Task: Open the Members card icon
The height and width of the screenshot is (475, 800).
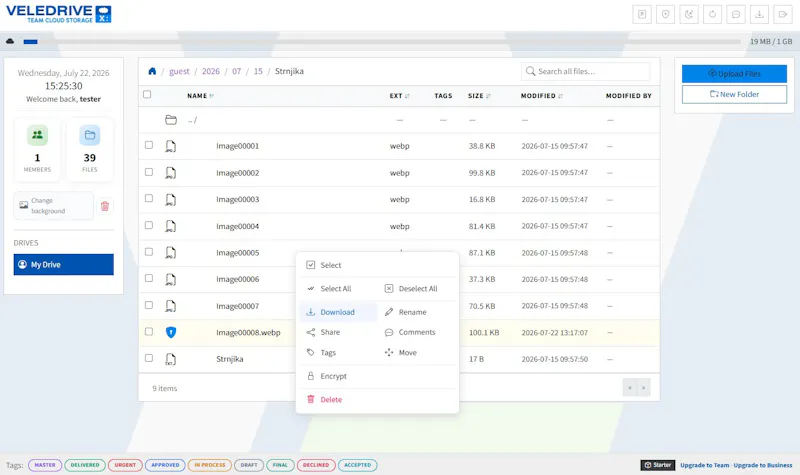Action: tap(37, 135)
